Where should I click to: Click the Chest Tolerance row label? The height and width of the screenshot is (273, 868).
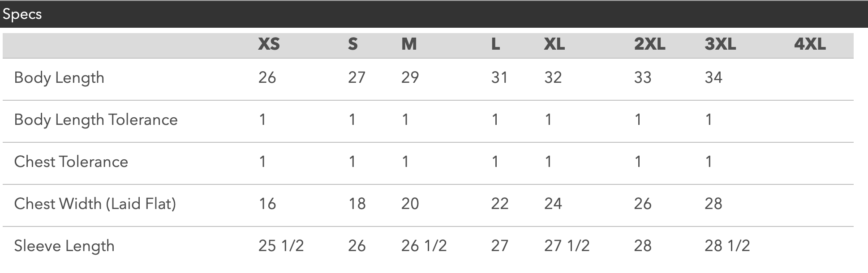(x=71, y=162)
